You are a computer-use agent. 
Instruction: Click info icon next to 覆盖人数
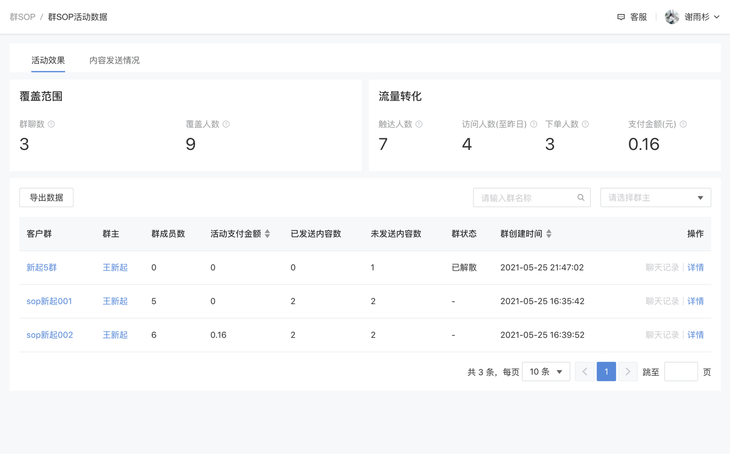pos(226,124)
